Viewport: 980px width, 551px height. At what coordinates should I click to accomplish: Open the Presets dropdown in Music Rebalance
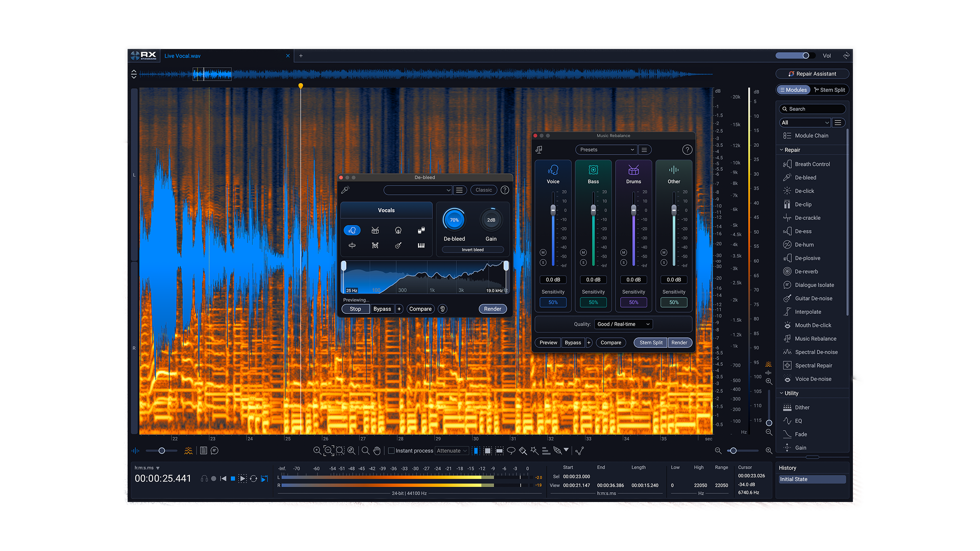[605, 149]
